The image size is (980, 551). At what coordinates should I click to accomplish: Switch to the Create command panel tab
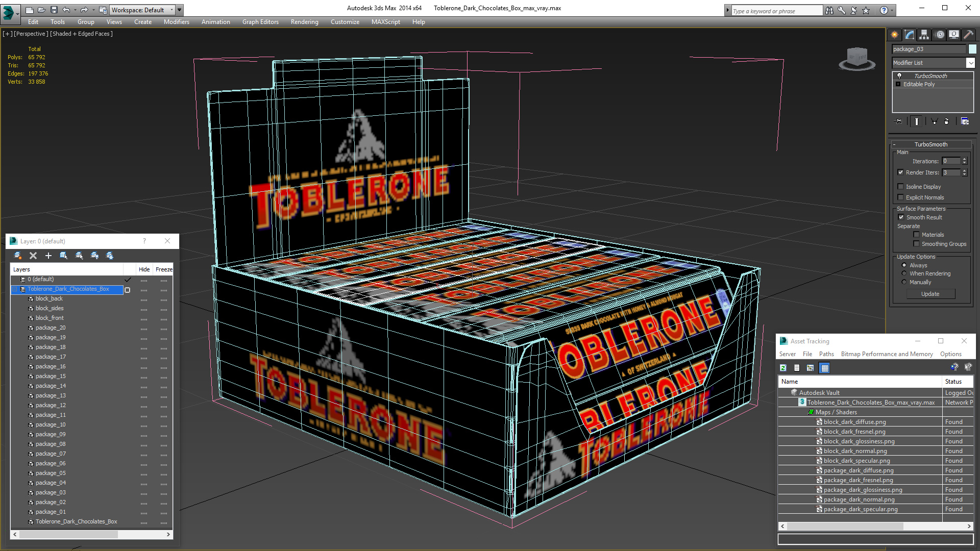(x=895, y=35)
